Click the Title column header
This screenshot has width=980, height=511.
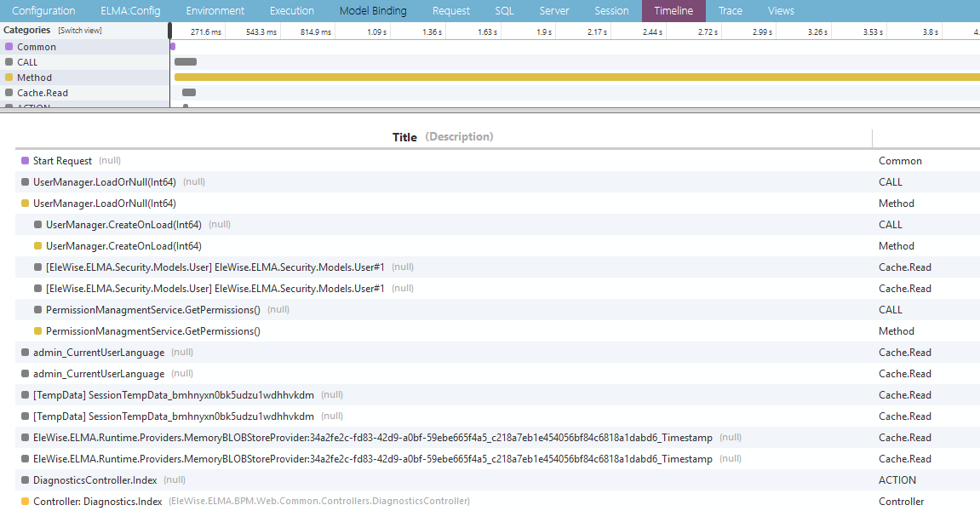coord(404,137)
